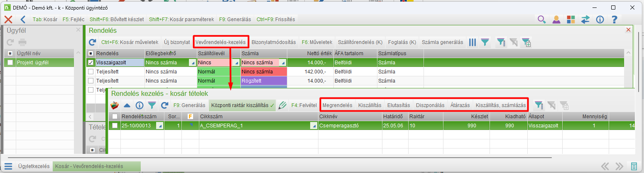
Task: Uncheck the Visszaigazolt order row checkbox
Action: [x=91, y=63]
